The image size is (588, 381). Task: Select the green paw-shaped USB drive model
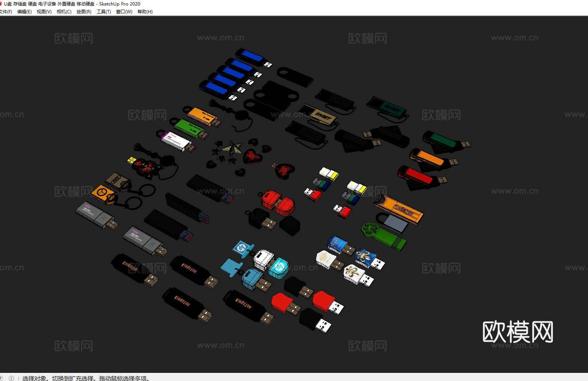[384, 236]
